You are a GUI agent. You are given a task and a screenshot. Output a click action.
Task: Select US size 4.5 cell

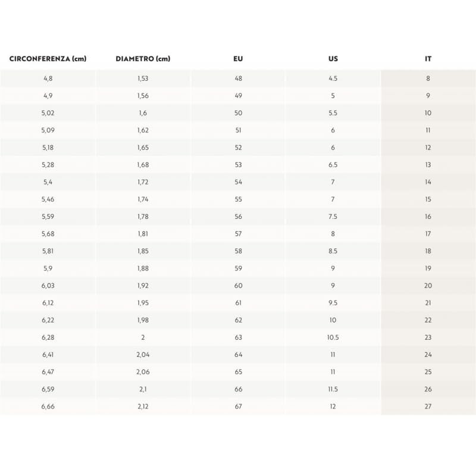tap(333, 79)
